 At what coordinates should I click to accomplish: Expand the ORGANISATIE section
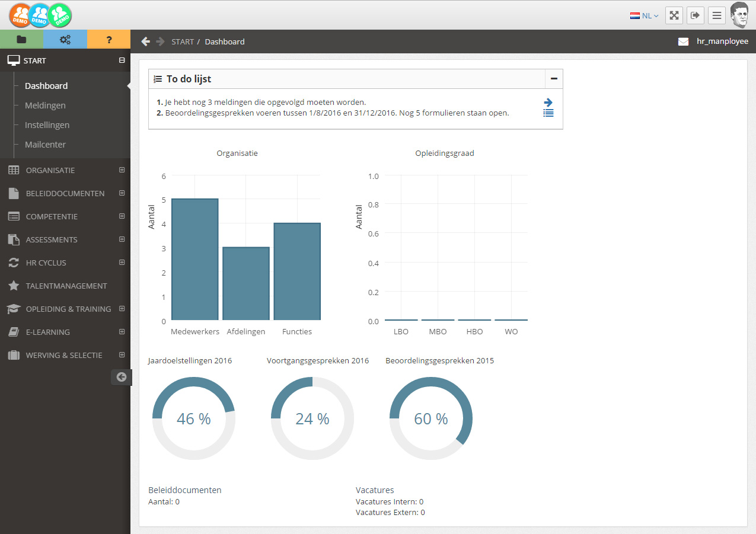coord(122,170)
